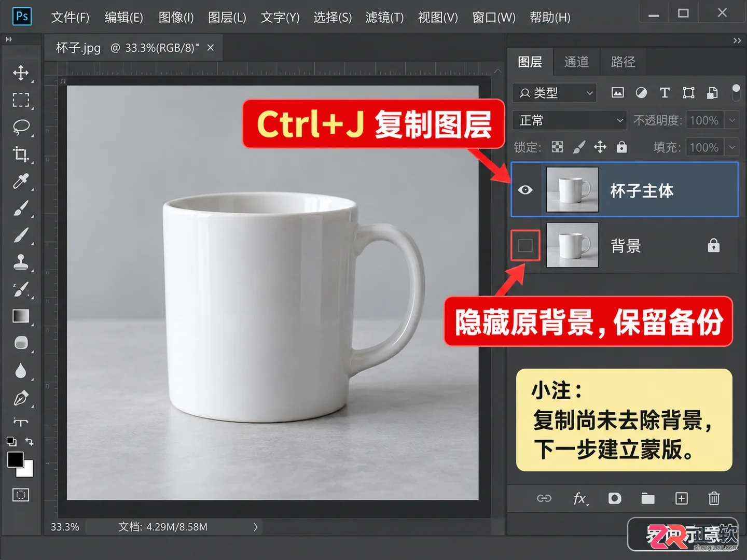Select the Blur droplet tool
This screenshot has width=747, height=560.
(x=21, y=371)
